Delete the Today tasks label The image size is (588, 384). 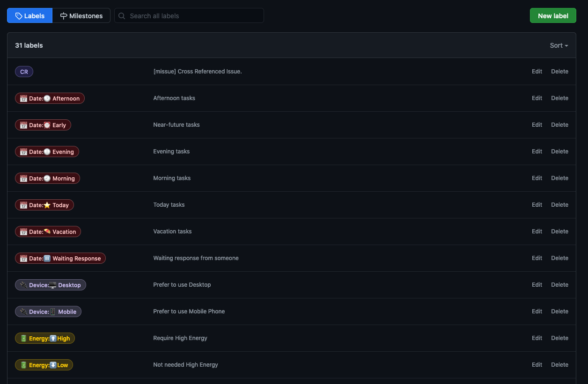(x=559, y=205)
